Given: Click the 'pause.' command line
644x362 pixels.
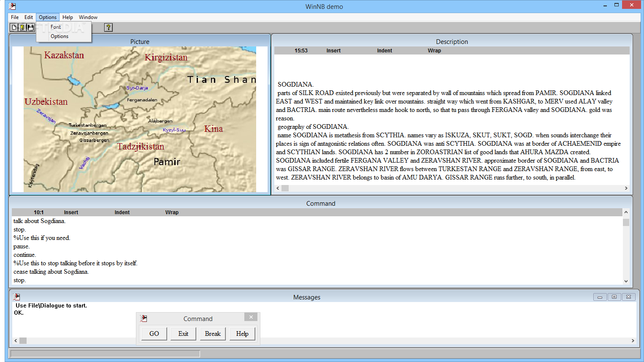Looking at the screenshot, I should pos(21,246).
